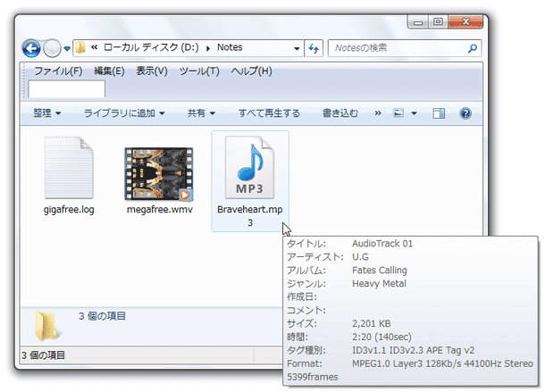Click the Back navigation arrow
This screenshot has width=545, height=392.
click(x=31, y=48)
